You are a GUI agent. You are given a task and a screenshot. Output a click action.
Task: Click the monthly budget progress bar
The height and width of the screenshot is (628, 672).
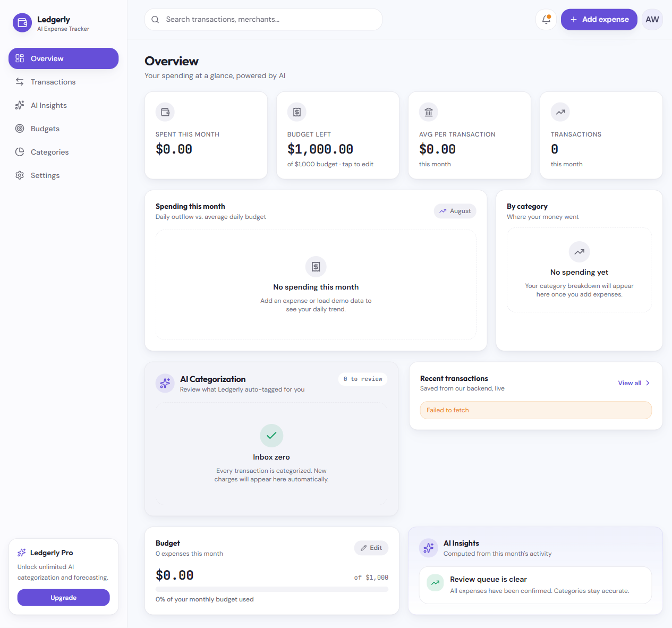(x=272, y=589)
